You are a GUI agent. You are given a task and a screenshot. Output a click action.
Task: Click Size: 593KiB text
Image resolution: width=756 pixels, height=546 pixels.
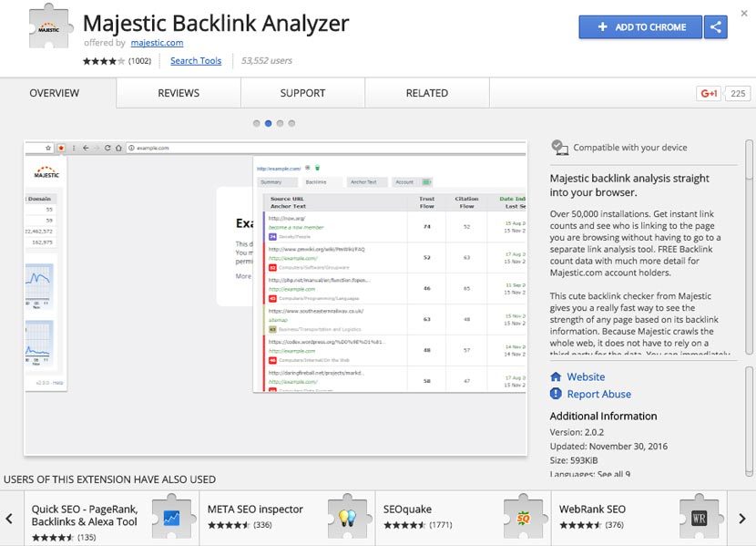pos(574,460)
